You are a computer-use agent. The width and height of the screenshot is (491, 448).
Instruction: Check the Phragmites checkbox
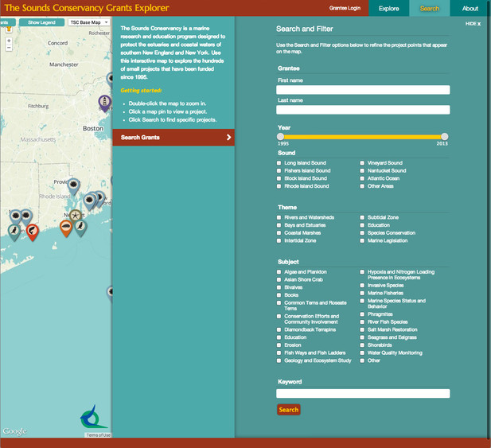coord(362,314)
